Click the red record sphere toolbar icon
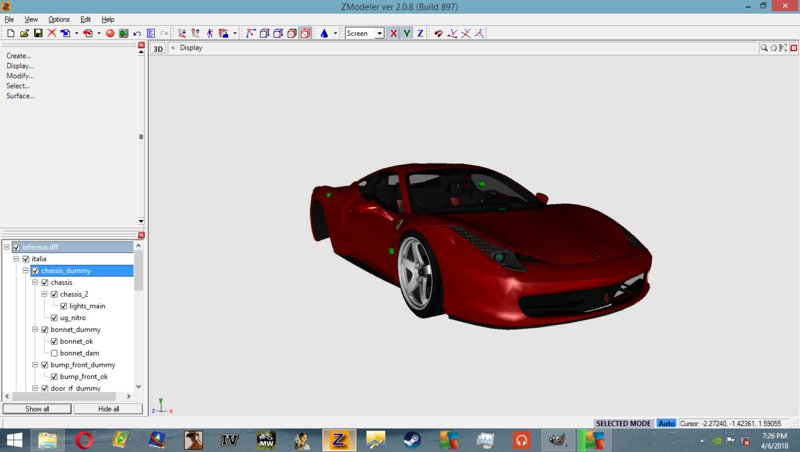This screenshot has height=452, width=800. click(110, 33)
